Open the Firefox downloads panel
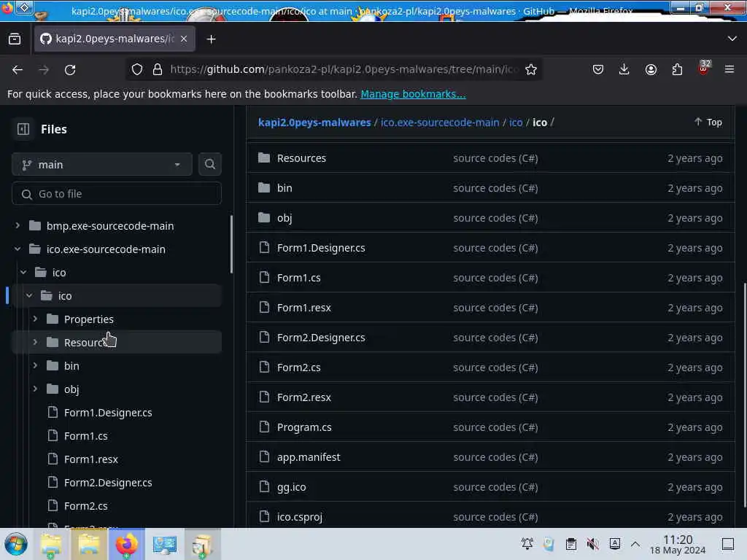Screen dimensions: 747x560 coord(624,69)
